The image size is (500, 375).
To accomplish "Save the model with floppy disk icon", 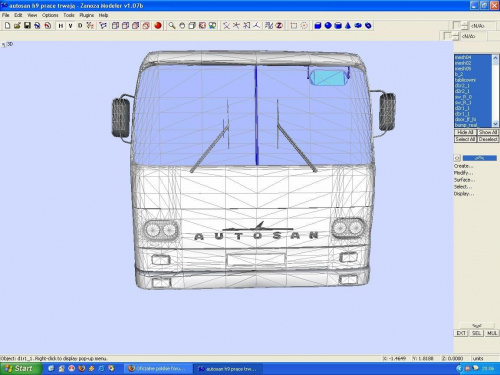I will click(27, 26).
